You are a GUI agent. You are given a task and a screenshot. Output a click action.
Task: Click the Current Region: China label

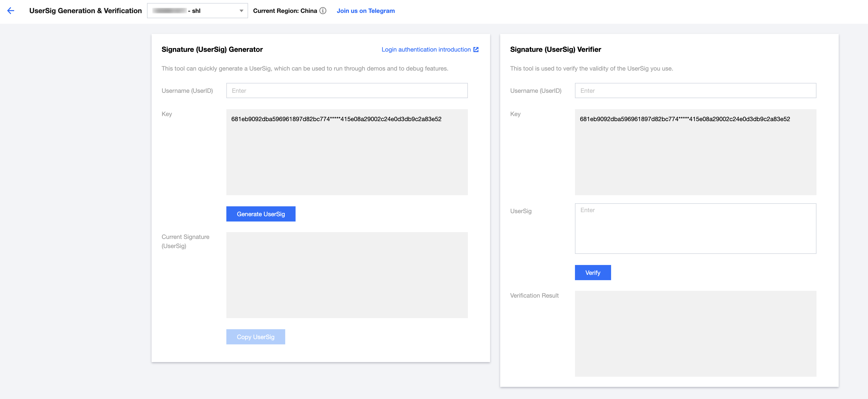285,11
